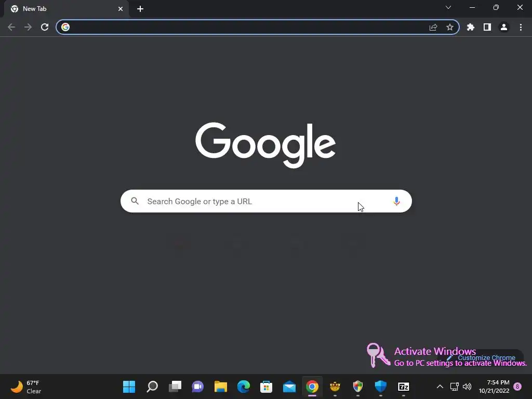Click the Google icon in address bar

(65, 27)
